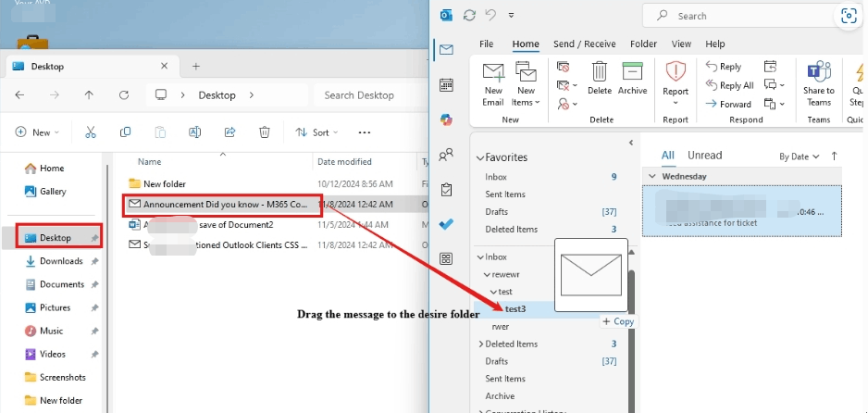The width and height of the screenshot is (868, 413).
Task: Show All messages filter
Action: coord(668,156)
